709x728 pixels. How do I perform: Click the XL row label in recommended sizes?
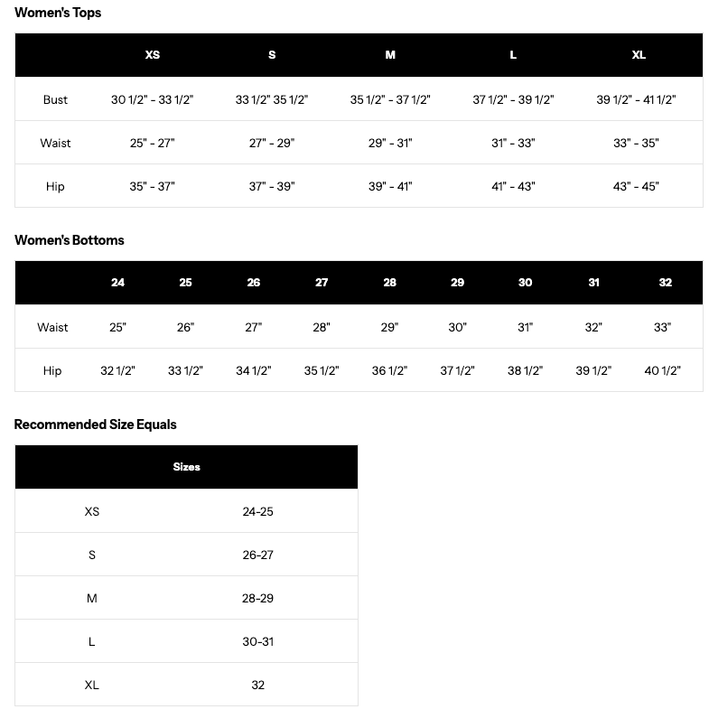[x=91, y=685]
